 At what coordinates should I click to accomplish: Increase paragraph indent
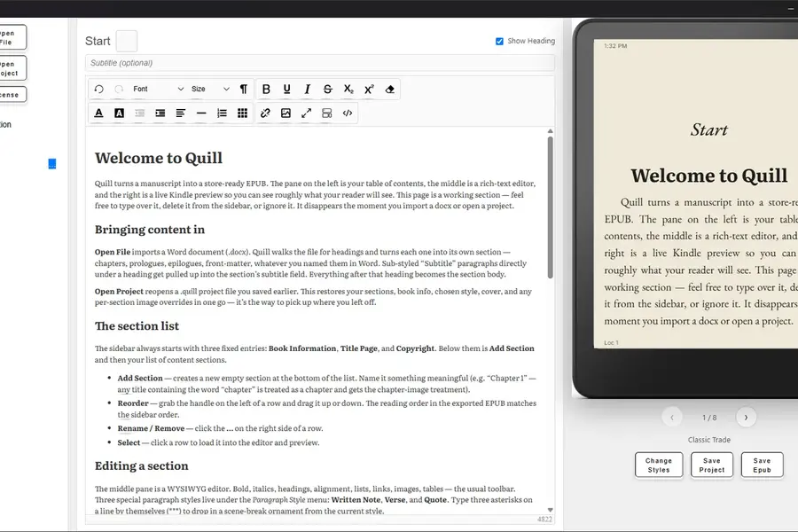pos(160,113)
